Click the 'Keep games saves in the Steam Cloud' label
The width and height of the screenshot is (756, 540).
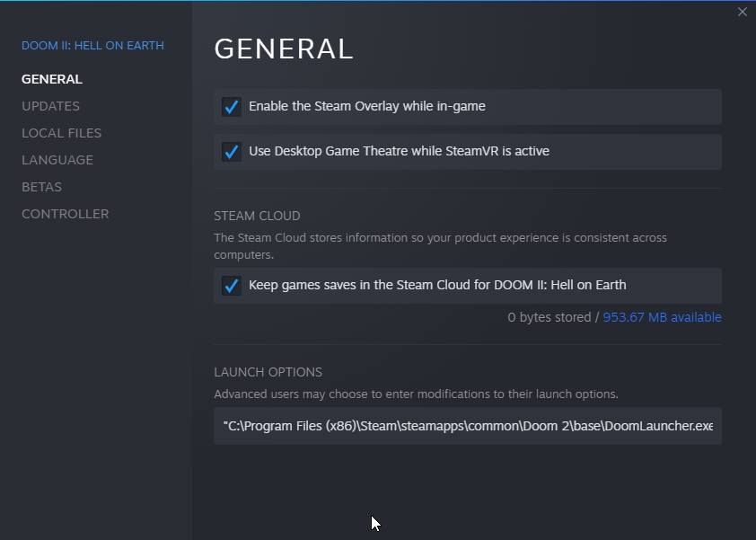[x=437, y=286]
